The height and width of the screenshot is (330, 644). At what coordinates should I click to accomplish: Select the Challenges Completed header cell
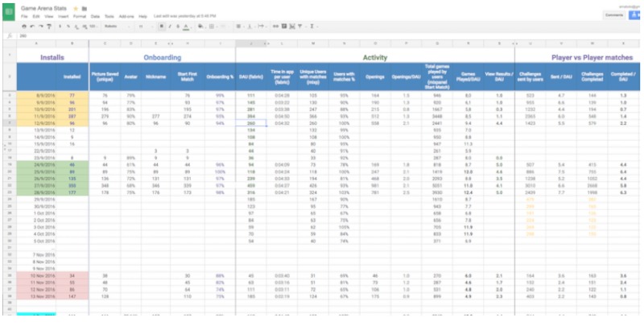pyautogui.click(x=592, y=76)
